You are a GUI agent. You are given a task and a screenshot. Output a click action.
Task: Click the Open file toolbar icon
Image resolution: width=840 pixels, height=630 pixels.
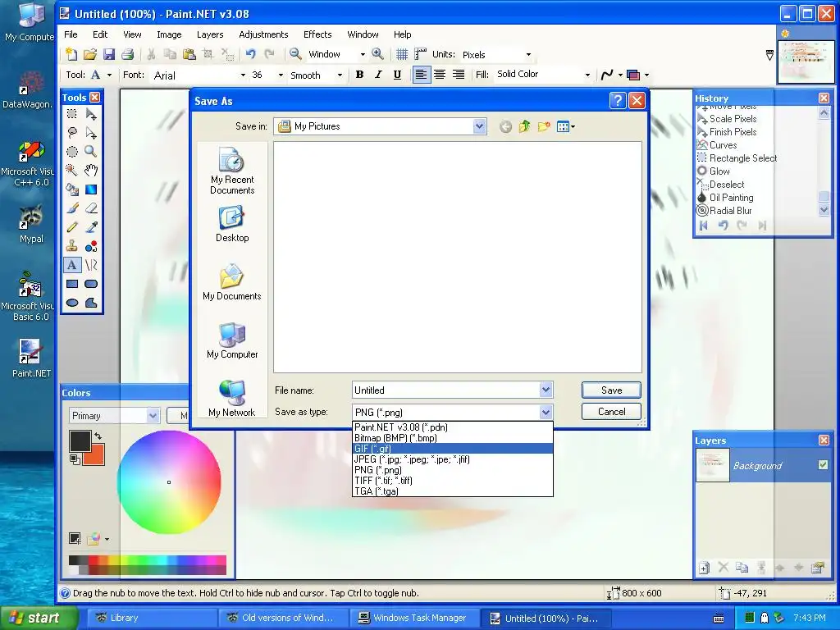click(90, 54)
